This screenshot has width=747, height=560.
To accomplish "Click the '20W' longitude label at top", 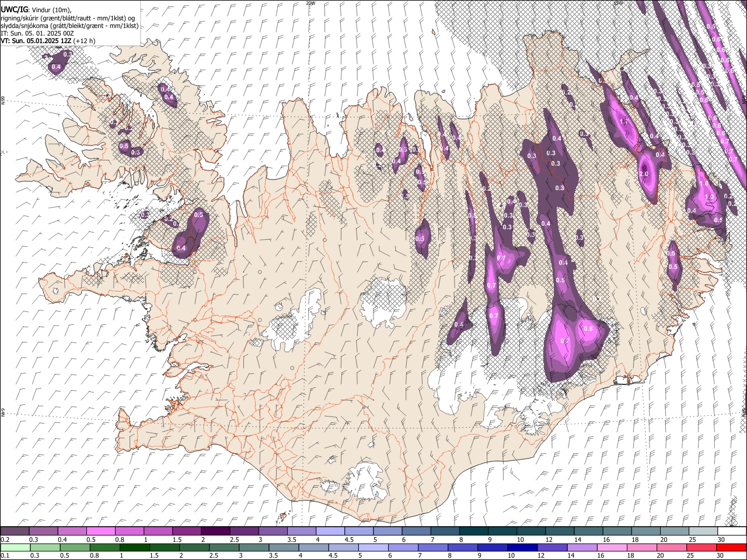I will 310,3.
